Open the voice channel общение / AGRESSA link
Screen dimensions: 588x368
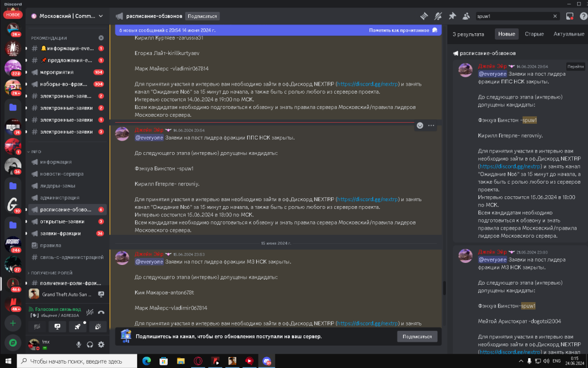click(55, 315)
